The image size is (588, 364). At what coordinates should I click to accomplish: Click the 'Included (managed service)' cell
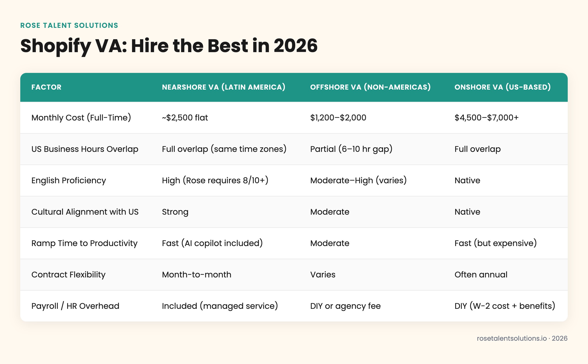point(220,306)
